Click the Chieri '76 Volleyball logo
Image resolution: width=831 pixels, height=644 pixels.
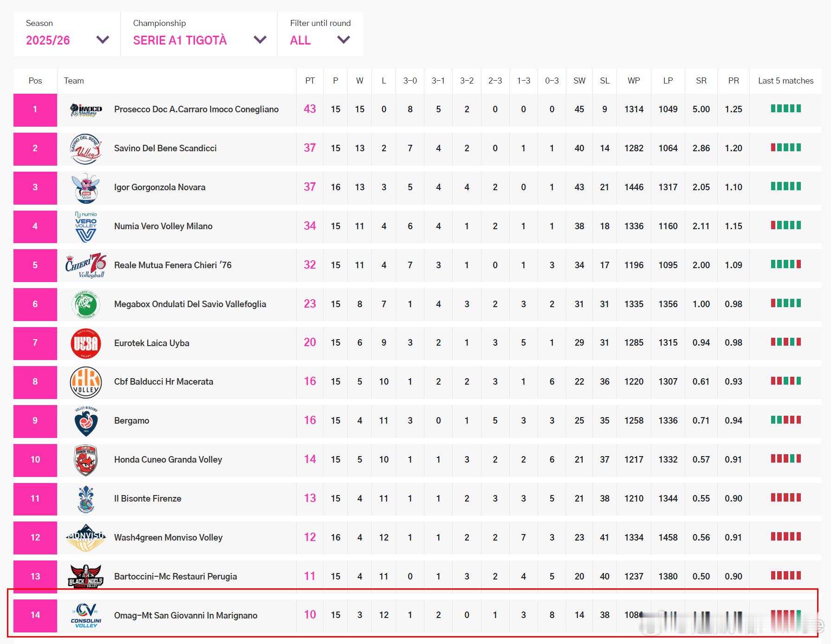coord(86,266)
